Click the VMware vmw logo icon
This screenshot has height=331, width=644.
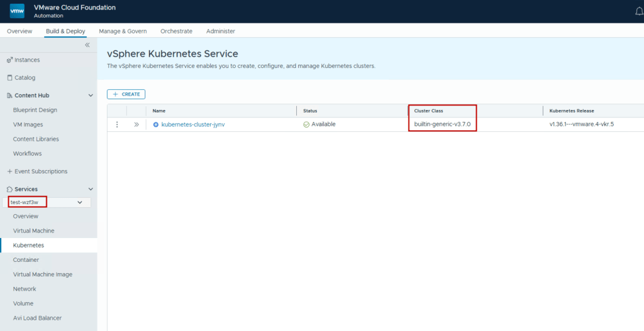click(17, 11)
